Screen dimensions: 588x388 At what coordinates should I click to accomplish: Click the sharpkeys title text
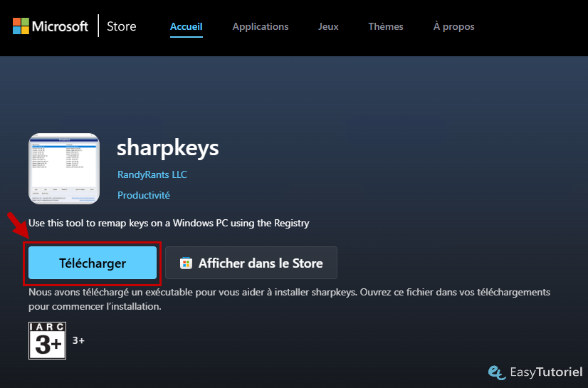pyautogui.click(x=167, y=148)
